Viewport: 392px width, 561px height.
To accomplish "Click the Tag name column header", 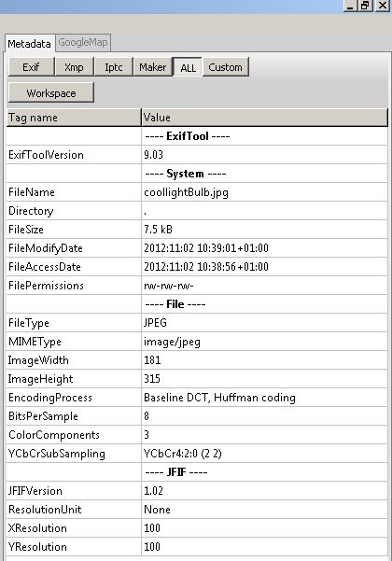I will point(74,118).
